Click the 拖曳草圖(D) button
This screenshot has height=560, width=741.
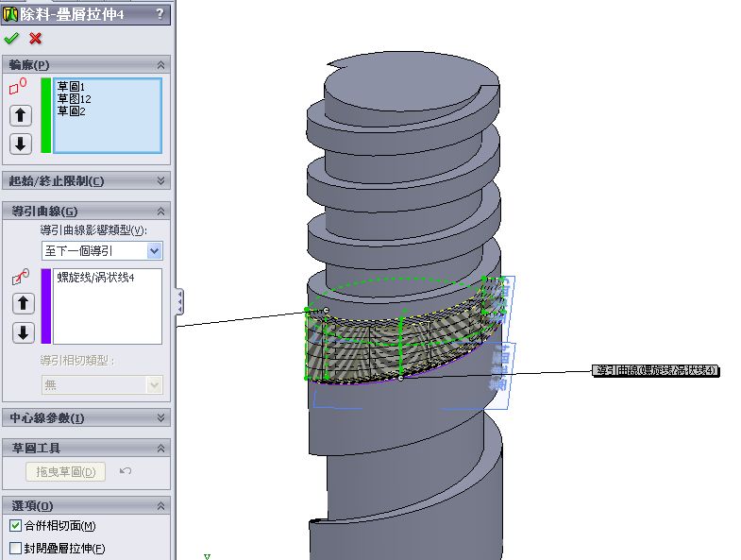66,471
